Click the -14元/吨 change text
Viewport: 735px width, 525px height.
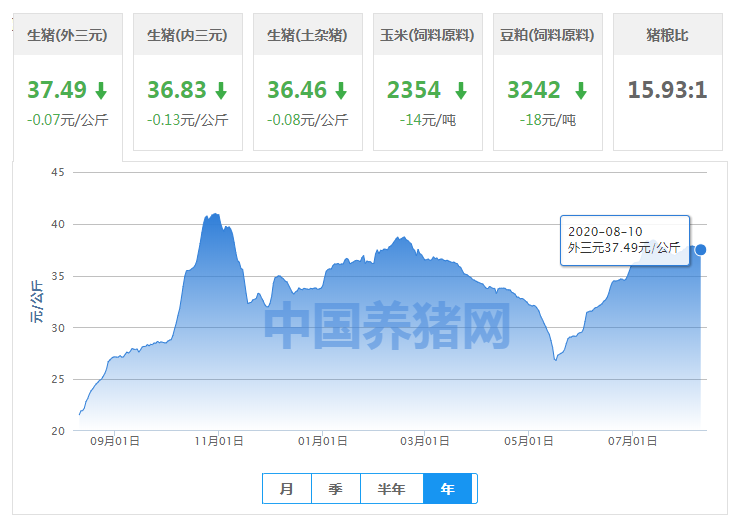428,120
